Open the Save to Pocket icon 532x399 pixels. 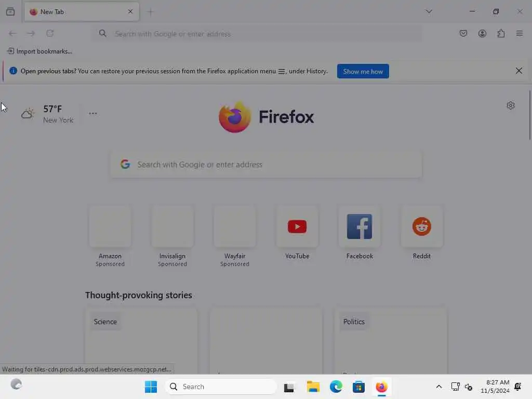tap(463, 33)
